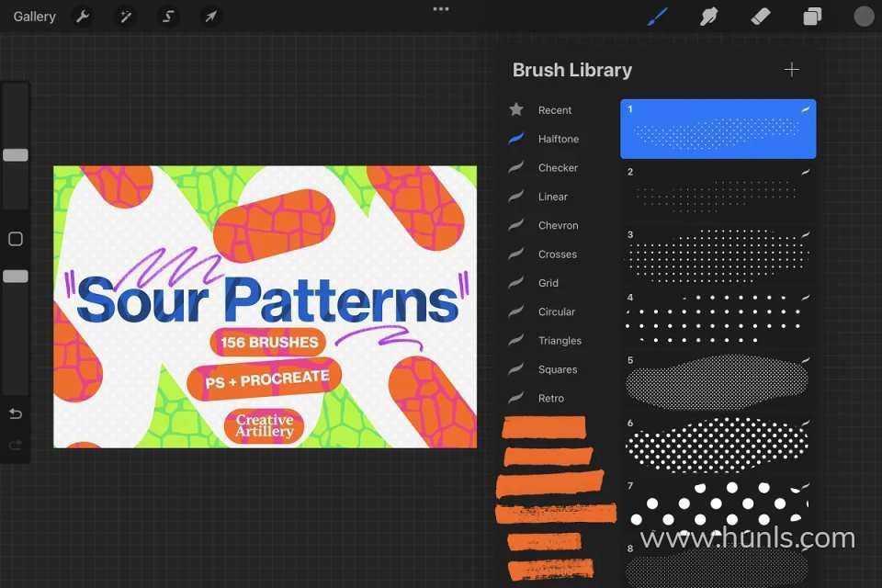Image resolution: width=882 pixels, height=588 pixels.
Task: Select halftone brush 7
Action: click(x=718, y=505)
